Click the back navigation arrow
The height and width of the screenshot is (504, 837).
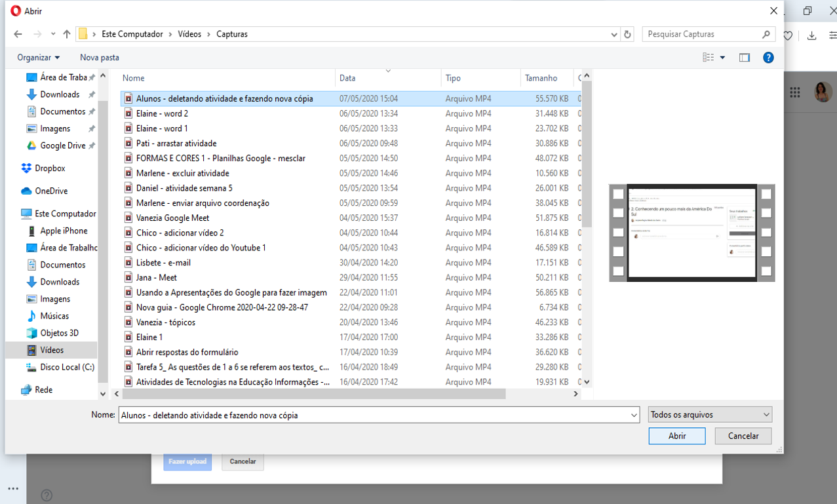pos(18,34)
